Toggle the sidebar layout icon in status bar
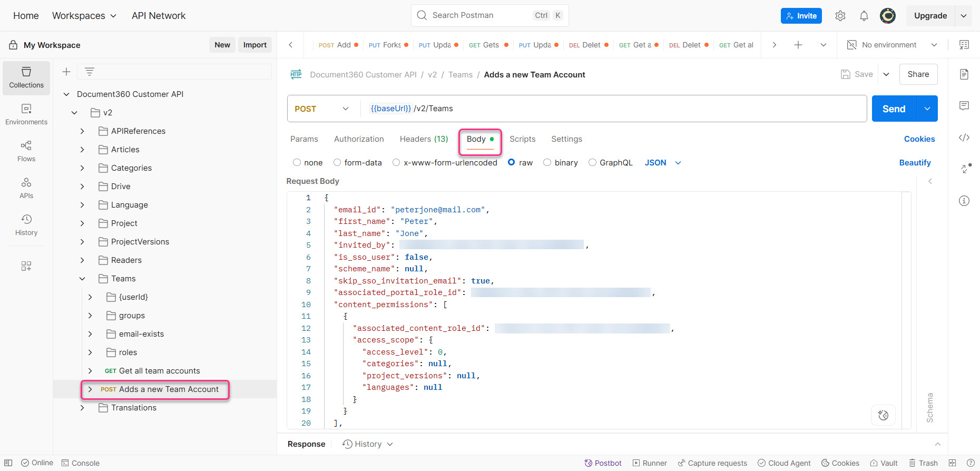 tap(8, 463)
